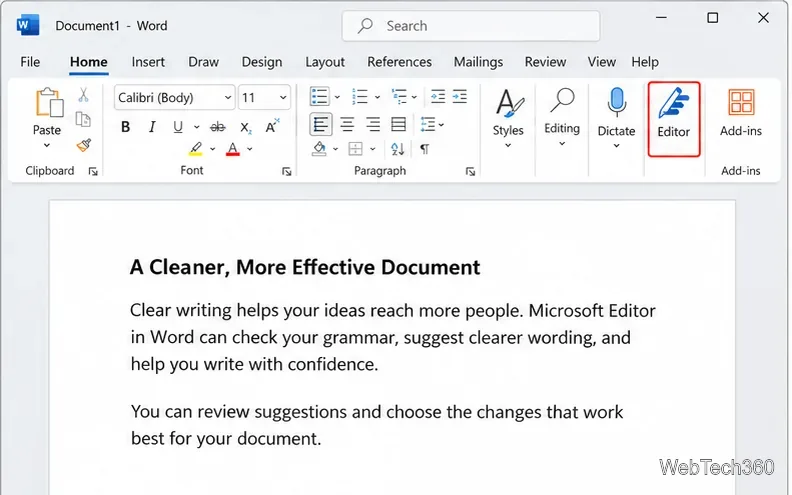Switch to the Draw tab
Screen dimensions: 792x495
[x=204, y=62]
